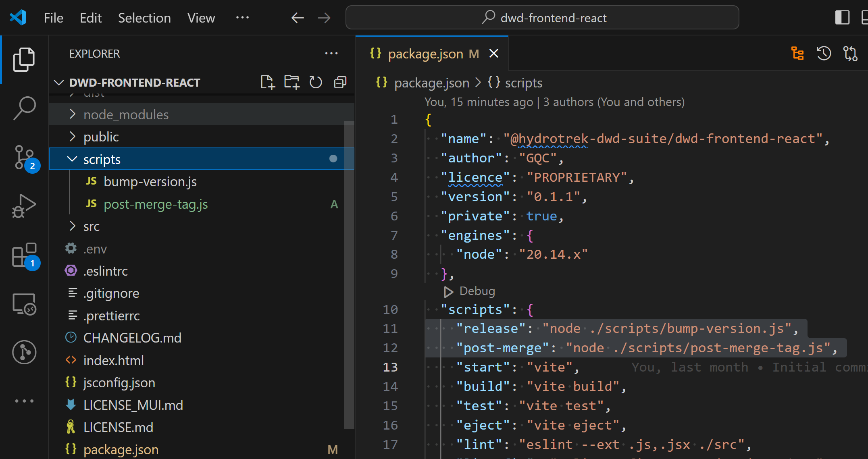This screenshot has width=868, height=459.
Task: Open jsconfig.json in the explorer
Action: pos(201,382)
